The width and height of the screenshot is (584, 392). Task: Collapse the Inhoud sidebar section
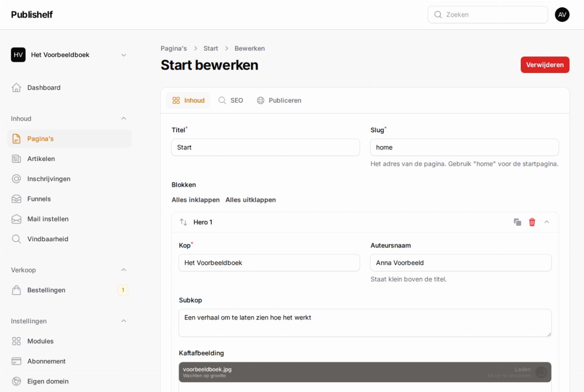(124, 118)
